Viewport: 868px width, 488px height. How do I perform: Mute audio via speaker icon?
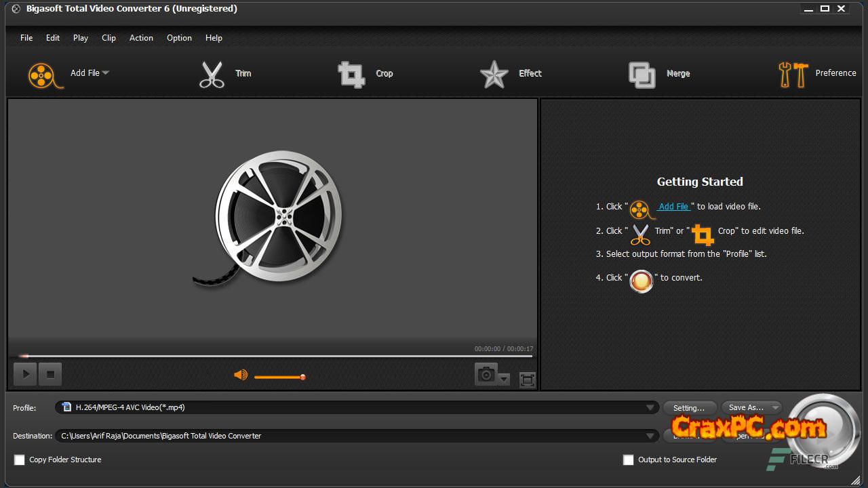tap(241, 375)
